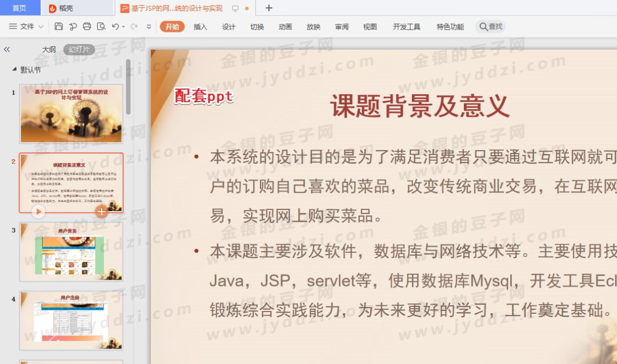Switch to the 稻壳 tab
Image resolution: width=617 pixels, height=364 pixels.
77,8
